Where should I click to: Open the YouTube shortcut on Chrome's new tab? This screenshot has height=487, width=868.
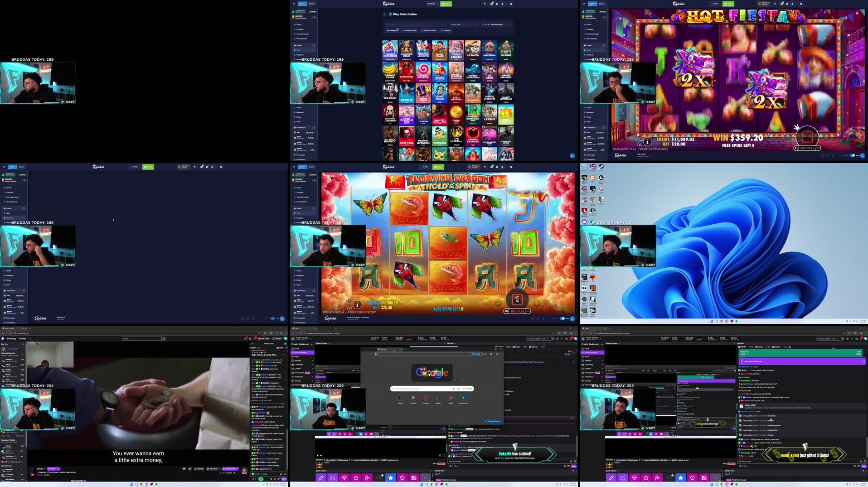coord(426,398)
